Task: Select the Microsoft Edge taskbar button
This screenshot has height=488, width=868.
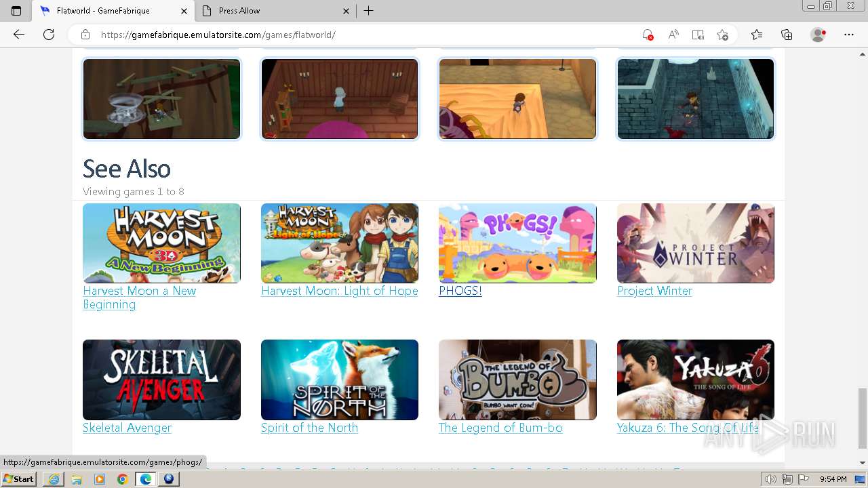Action: (146, 479)
